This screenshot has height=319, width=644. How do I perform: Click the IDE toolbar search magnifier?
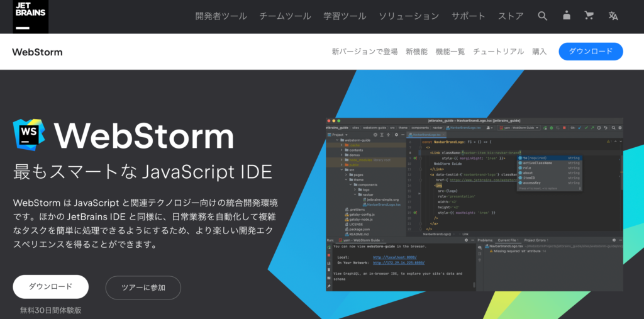[613, 128]
